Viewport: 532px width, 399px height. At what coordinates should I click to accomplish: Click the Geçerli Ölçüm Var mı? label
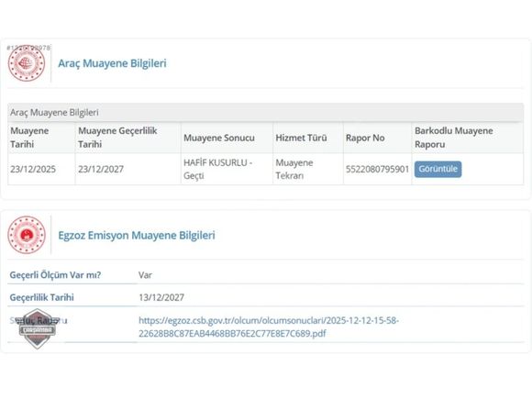tap(55, 275)
